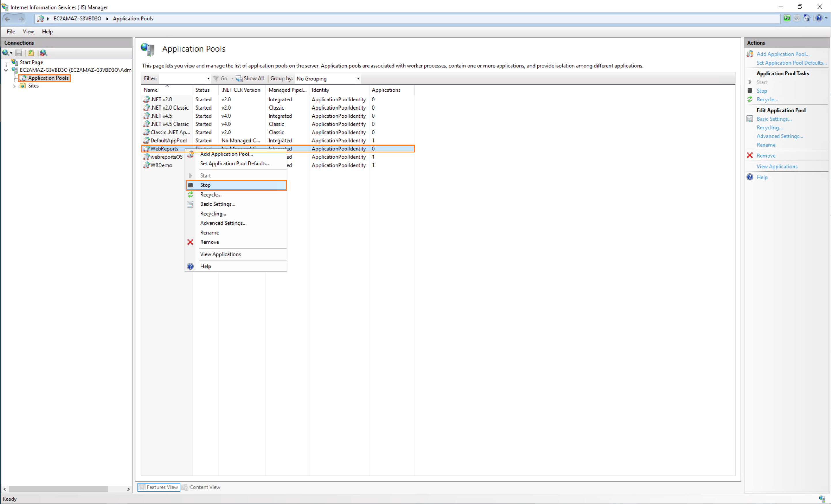Click the Recycle icon in the context menu
The height and width of the screenshot is (504, 831).
click(190, 195)
